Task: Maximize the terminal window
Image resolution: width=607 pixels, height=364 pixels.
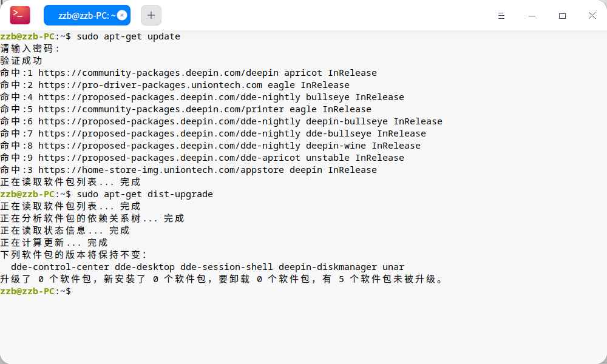Action: pyautogui.click(x=562, y=16)
